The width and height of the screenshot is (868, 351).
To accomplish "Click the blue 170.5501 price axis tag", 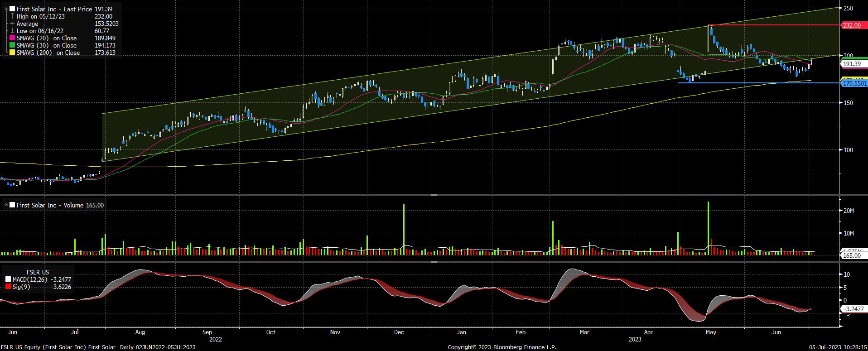I will click(854, 83).
